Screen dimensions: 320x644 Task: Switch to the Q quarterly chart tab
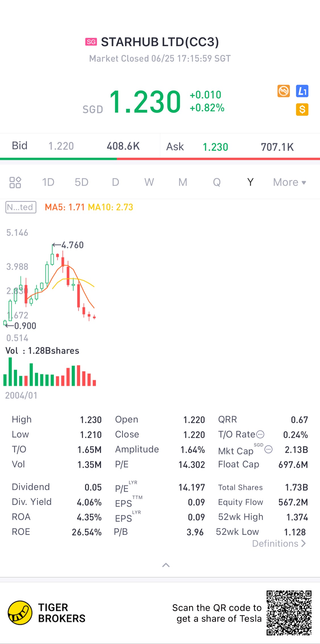217,182
